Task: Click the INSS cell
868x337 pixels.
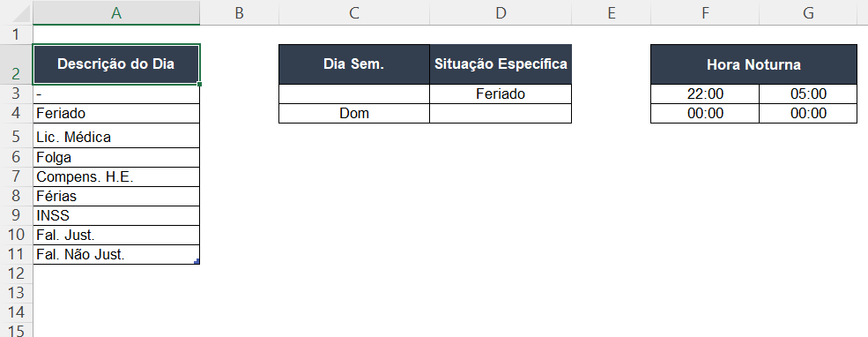Action: coord(116,215)
